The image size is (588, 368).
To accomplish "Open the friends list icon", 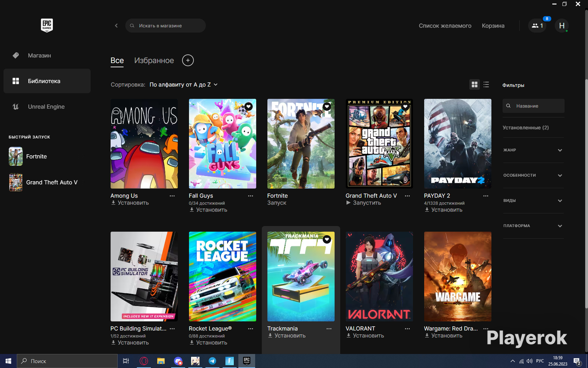I will (x=537, y=26).
